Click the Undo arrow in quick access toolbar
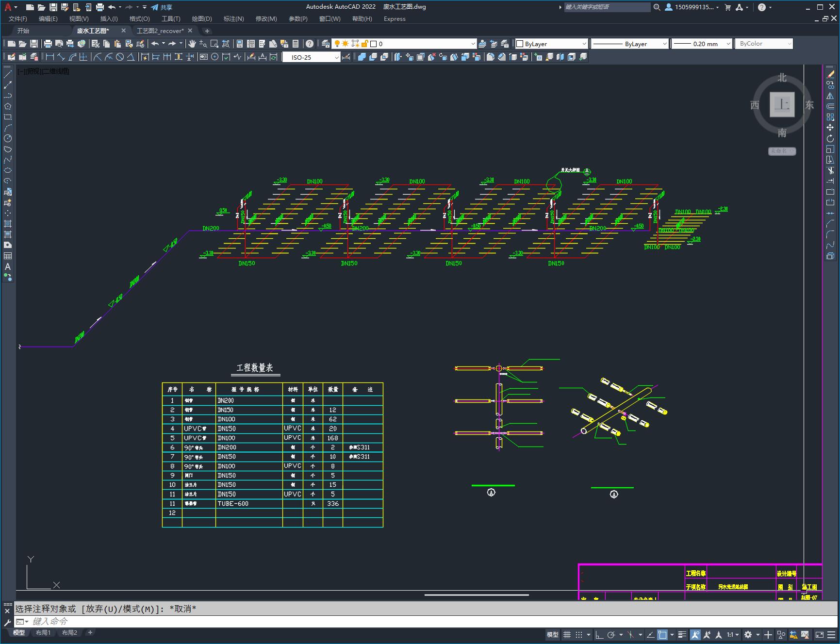Image resolution: width=840 pixels, height=644 pixels. [x=112, y=7]
